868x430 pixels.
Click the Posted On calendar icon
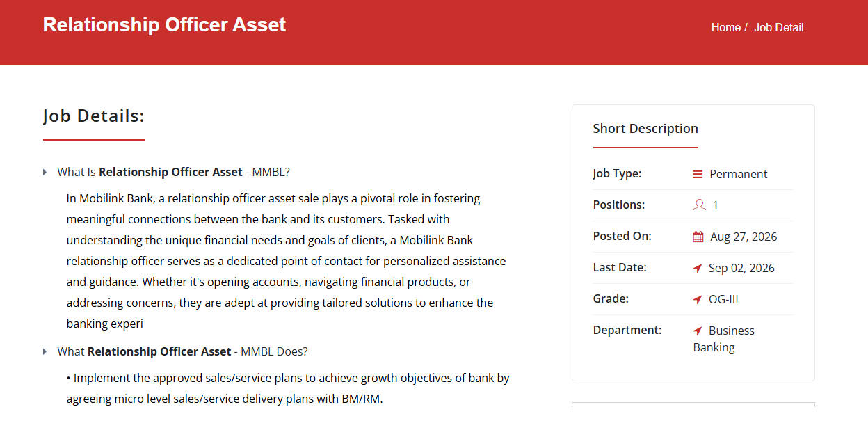point(698,237)
